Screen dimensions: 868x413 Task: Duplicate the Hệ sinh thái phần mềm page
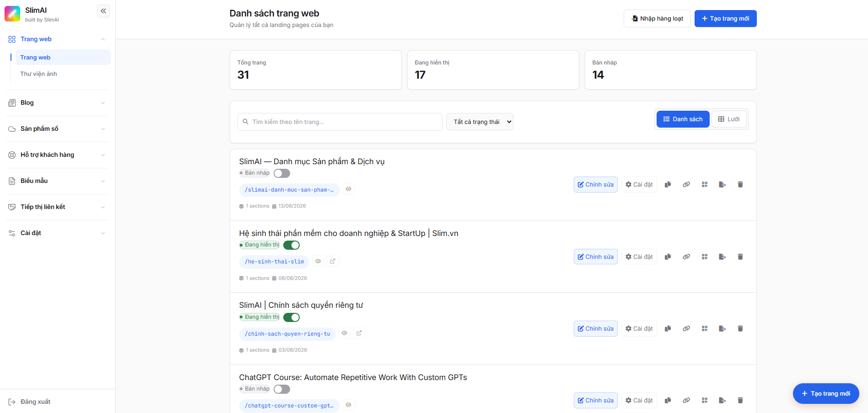668,257
